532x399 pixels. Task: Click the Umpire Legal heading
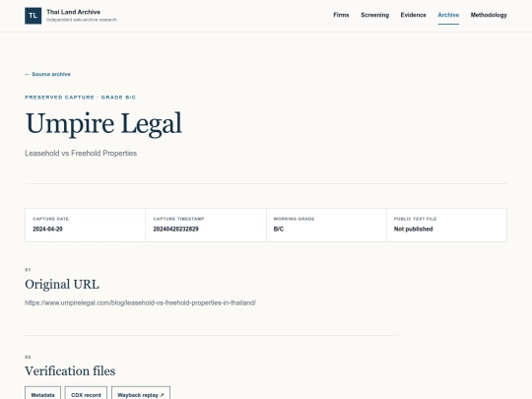coord(103,123)
